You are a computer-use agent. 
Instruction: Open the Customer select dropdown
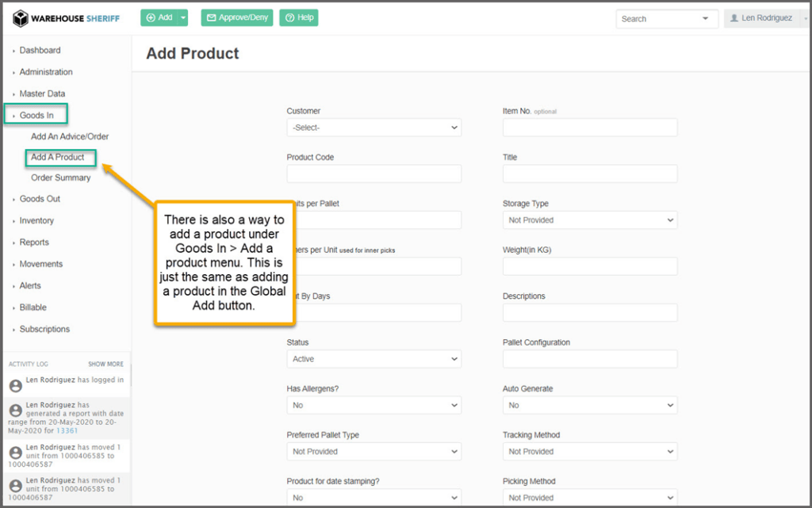coord(373,128)
